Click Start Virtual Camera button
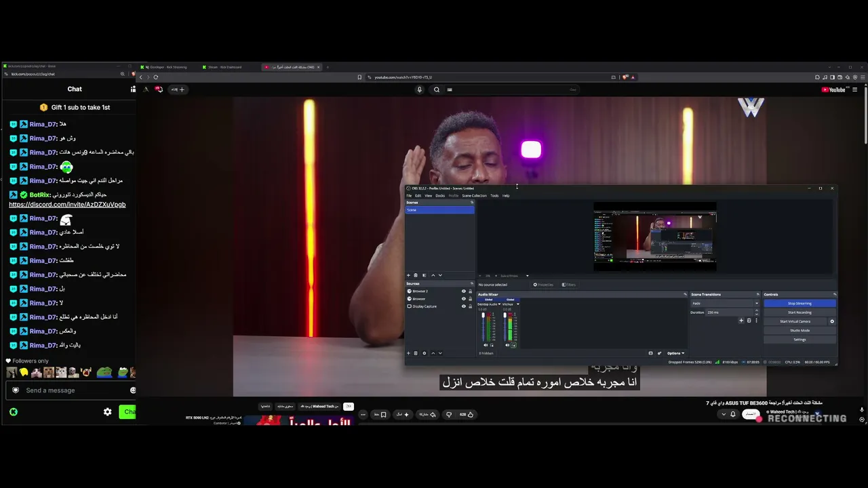Image resolution: width=868 pixels, height=488 pixels. pyautogui.click(x=795, y=321)
